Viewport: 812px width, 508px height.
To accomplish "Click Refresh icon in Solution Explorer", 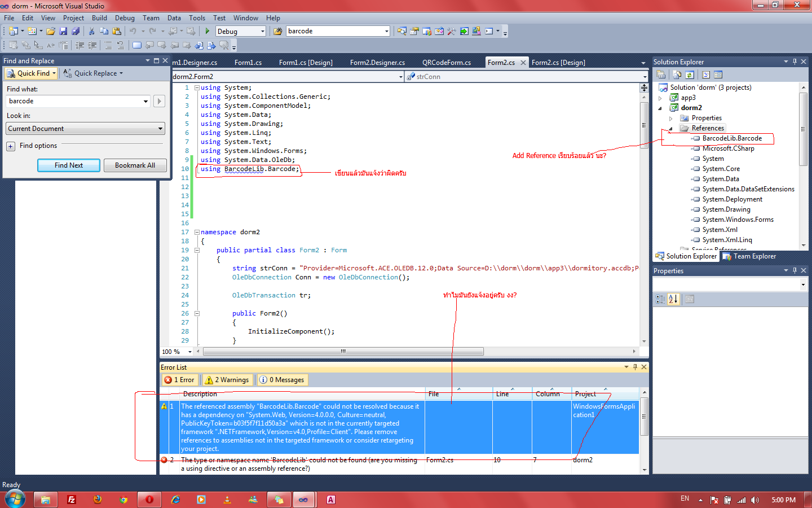I will click(x=690, y=75).
